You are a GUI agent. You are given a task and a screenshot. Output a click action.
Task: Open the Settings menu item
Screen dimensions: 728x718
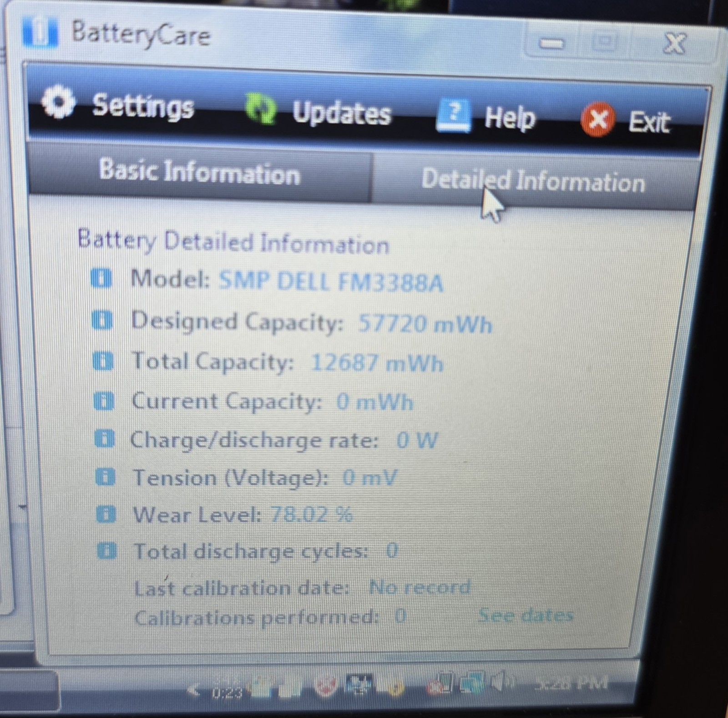pyautogui.click(x=143, y=107)
